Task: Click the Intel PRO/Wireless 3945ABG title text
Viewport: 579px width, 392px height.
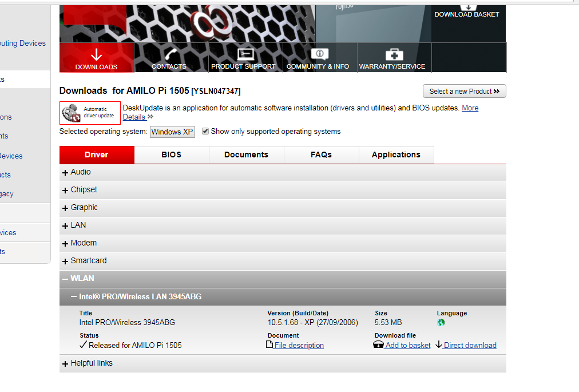Action: 127,323
